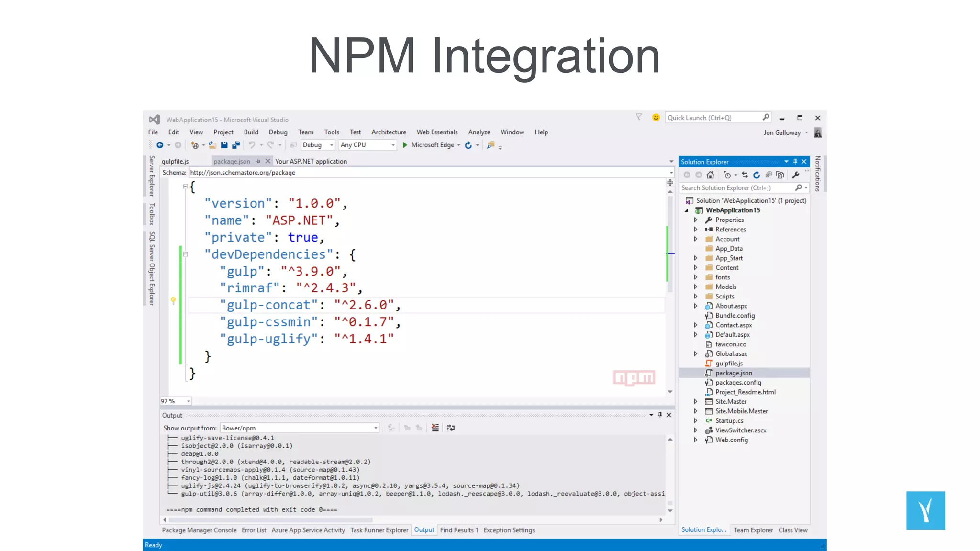
Task: Click Sync with Active Document icon
Action: click(745, 175)
